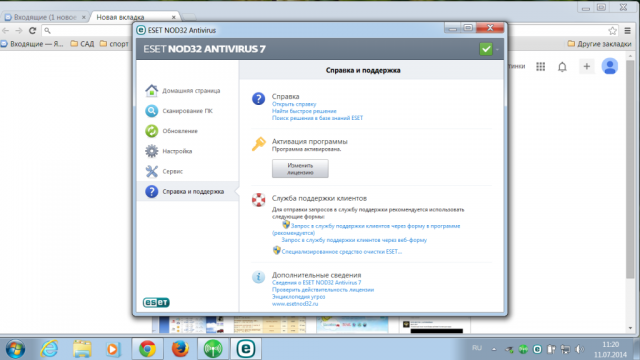Open Входящие — Я... bookmark

33,44
